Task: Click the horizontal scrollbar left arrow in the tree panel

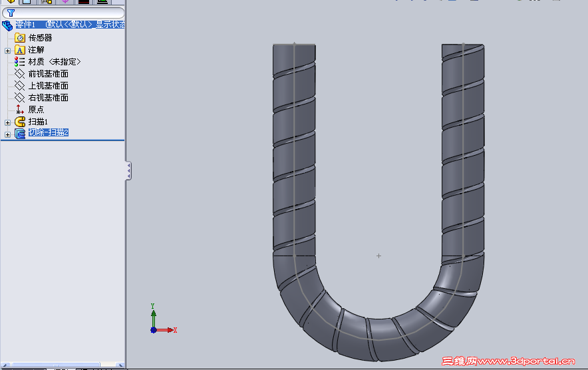Action: point(5,365)
